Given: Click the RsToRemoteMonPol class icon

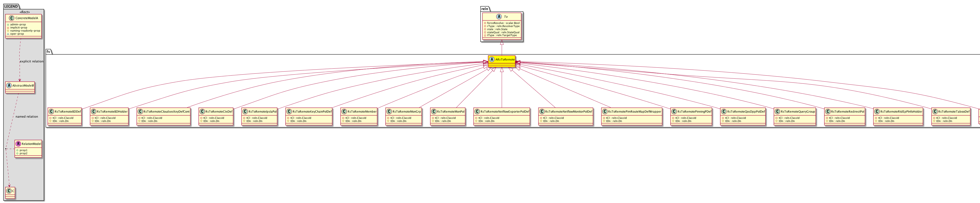Looking at the screenshot, I should coord(434,112).
